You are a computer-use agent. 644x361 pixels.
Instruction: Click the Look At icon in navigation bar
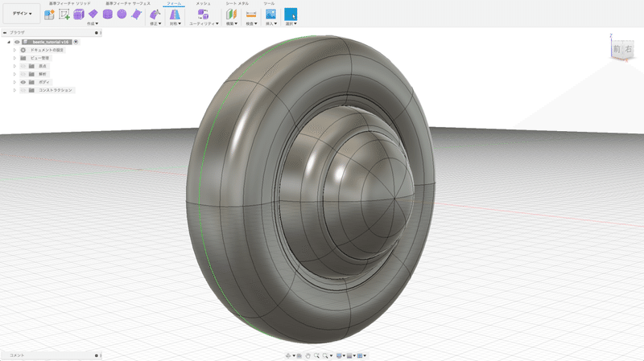(x=299, y=355)
